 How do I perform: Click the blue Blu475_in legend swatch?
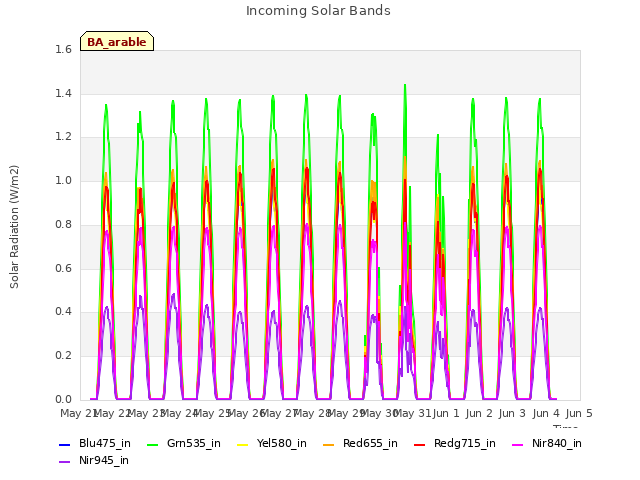[65, 444]
